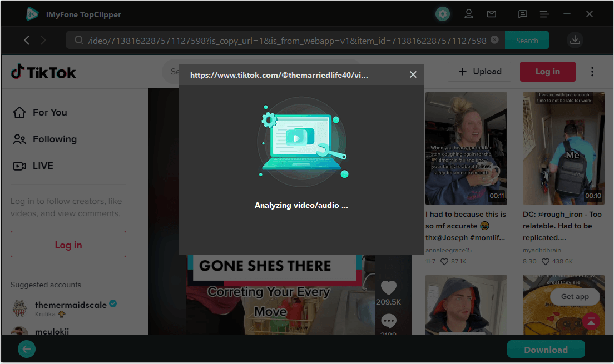Open the settings gear in title bar
This screenshot has height=364, width=614.
tap(443, 14)
